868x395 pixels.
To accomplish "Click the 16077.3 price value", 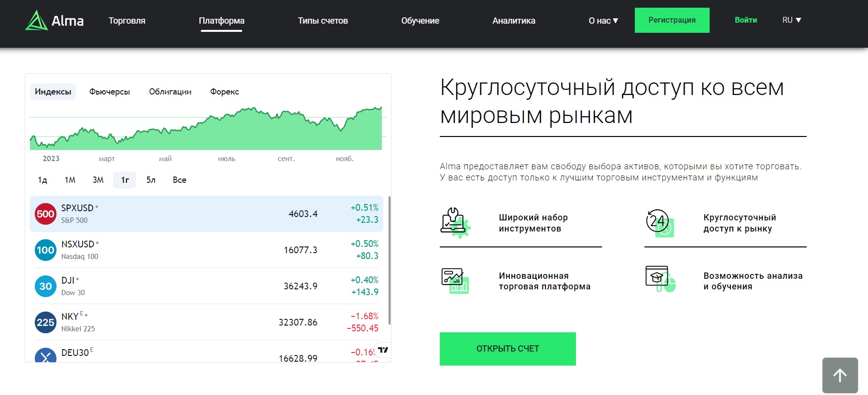I will pos(300,250).
